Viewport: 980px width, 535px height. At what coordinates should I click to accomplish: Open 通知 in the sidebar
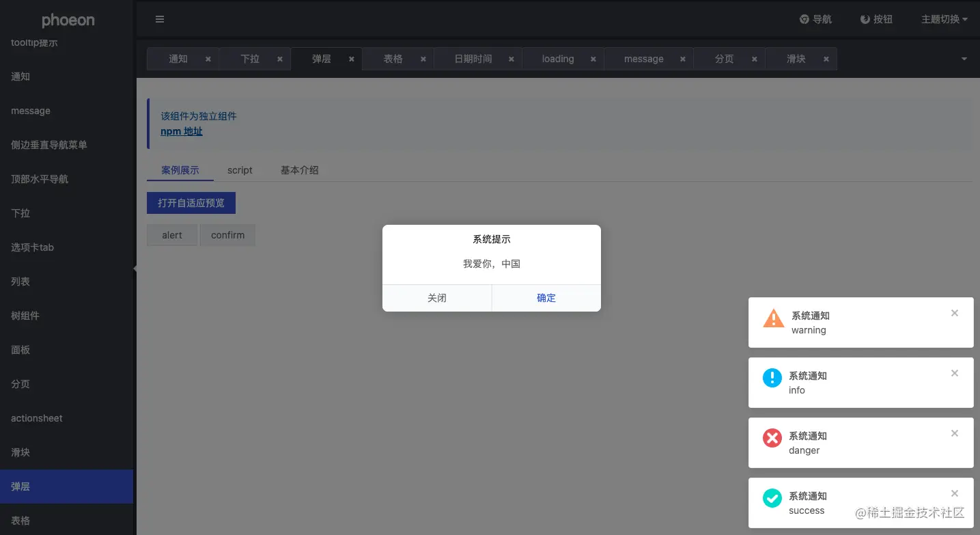coord(66,77)
